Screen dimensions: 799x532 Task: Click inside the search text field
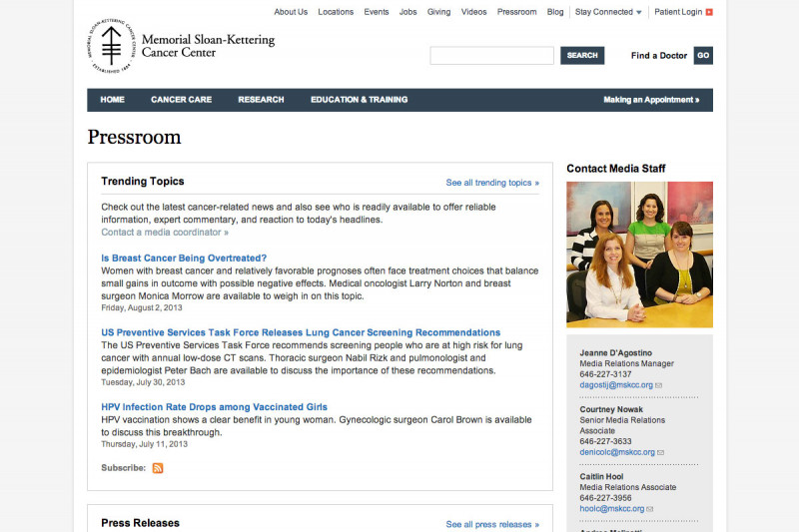click(491, 56)
